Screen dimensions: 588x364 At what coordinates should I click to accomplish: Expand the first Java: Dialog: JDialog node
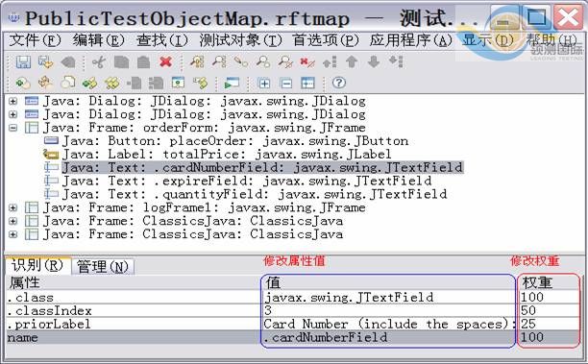13,101
